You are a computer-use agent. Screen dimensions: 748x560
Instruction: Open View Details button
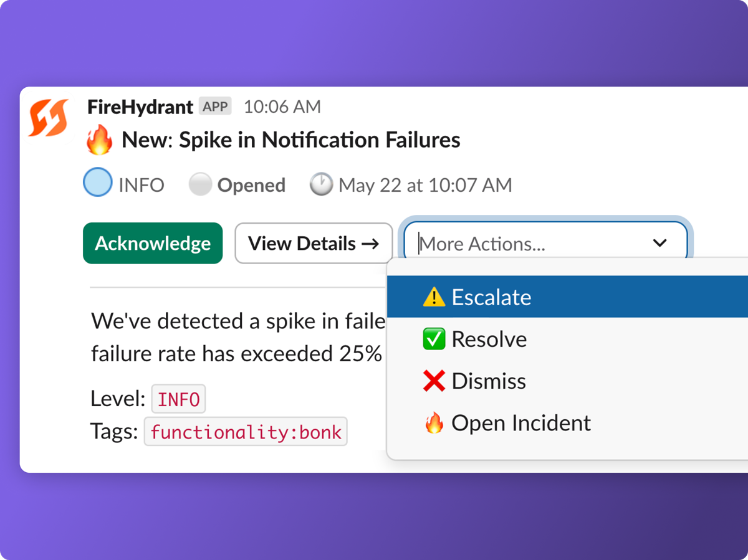tap(314, 243)
